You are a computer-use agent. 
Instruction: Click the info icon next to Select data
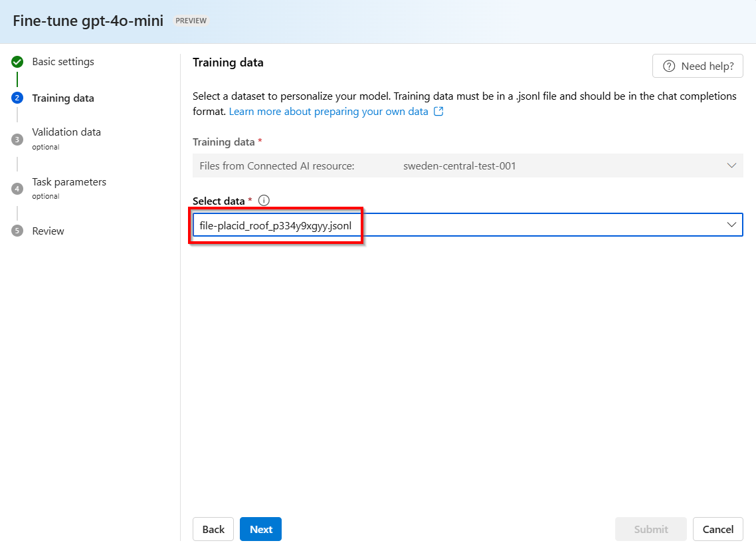[x=264, y=201]
